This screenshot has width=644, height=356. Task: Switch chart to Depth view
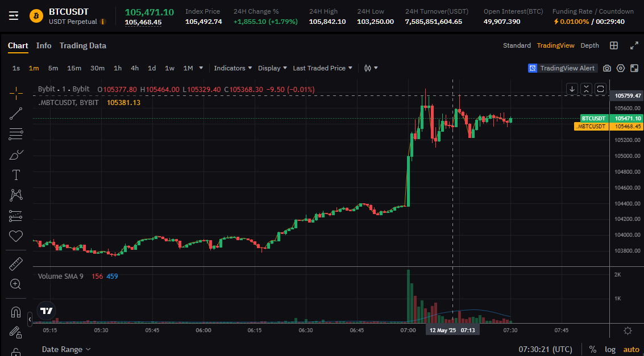click(x=589, y=45)
